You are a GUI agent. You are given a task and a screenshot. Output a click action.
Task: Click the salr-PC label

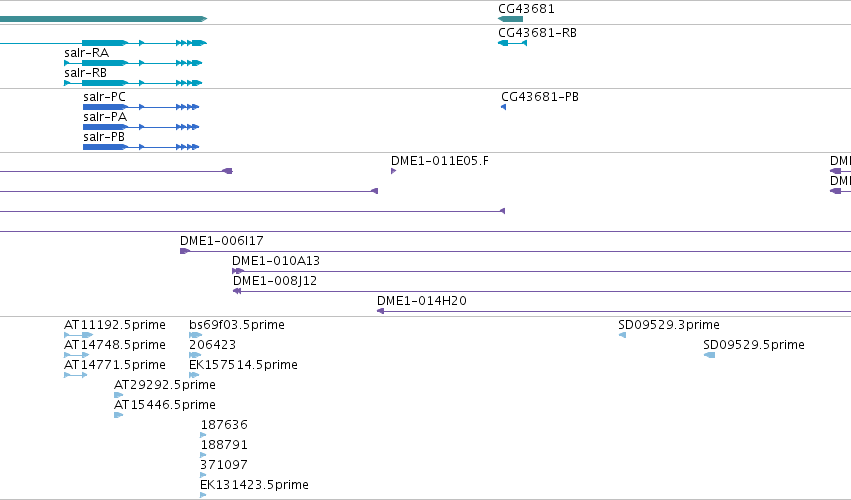point(104,97)
